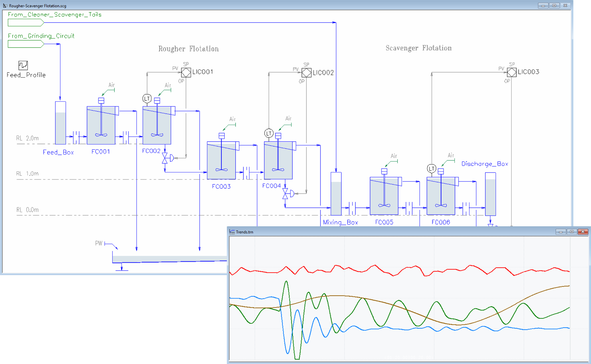The image size is (591, 364).
Task: Maximize the Trends.trn window
Action: (x=572, y=232)
